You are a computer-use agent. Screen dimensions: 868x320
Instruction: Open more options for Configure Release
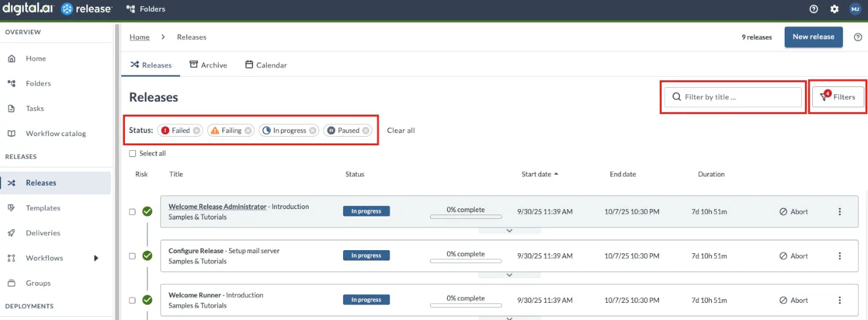(x=839, y=256)
